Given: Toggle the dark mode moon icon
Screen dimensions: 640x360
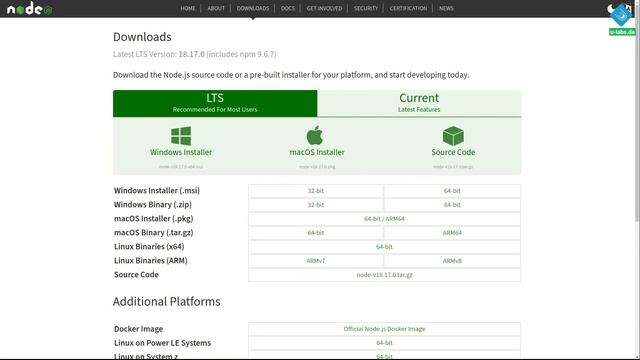Looking at the screenshot, I should pos(611,9).
